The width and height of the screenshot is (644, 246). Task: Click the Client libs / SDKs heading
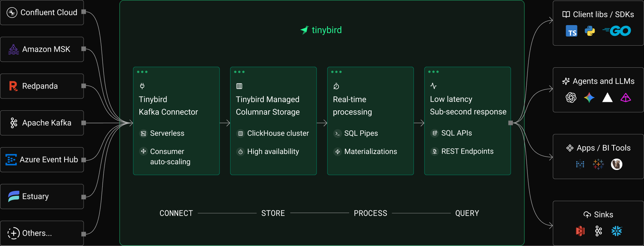click(603, 14)
